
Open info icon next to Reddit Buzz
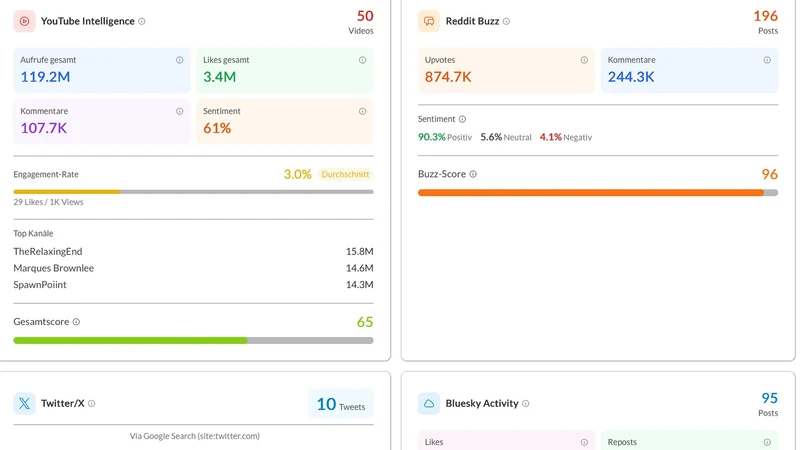pyautogui.click(x=506, y=21)
